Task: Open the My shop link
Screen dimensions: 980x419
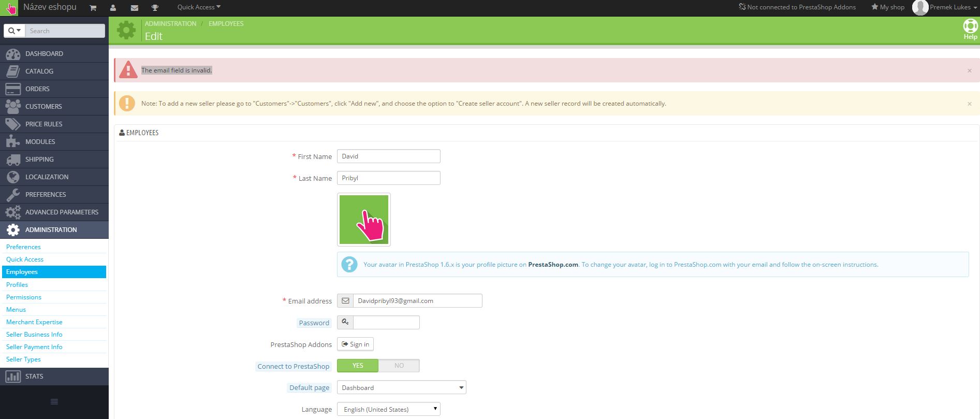Action: tap(888, 7)
